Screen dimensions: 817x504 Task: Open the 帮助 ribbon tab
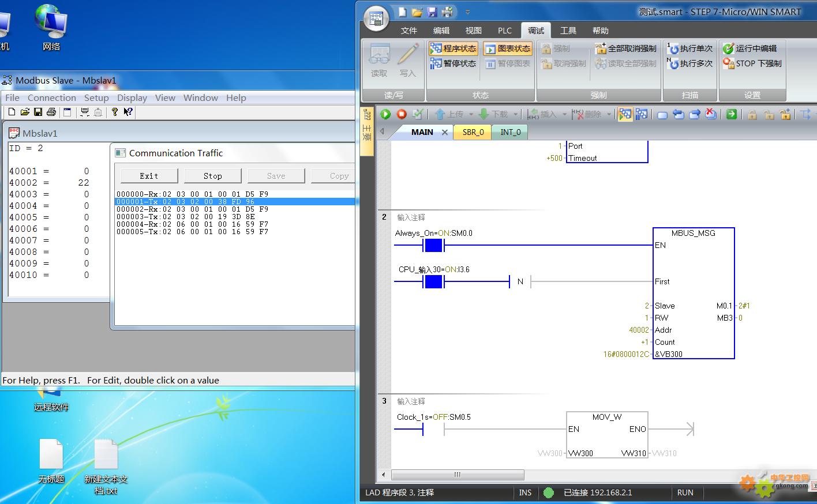coord(601,31)
